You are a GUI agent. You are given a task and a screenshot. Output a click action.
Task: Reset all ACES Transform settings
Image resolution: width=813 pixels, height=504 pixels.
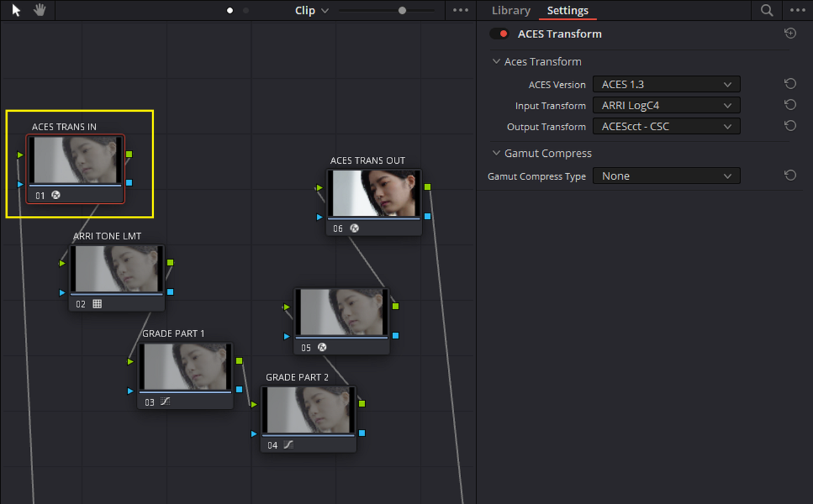(790, 34)
